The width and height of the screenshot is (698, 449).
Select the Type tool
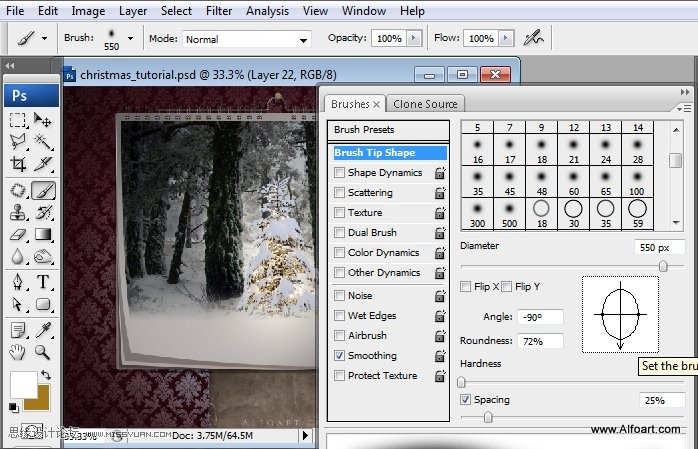tap(43, 282)
